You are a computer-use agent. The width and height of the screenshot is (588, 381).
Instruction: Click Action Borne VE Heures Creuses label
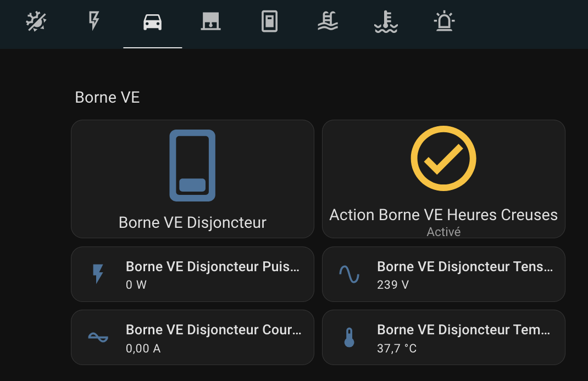coord(443,215)
